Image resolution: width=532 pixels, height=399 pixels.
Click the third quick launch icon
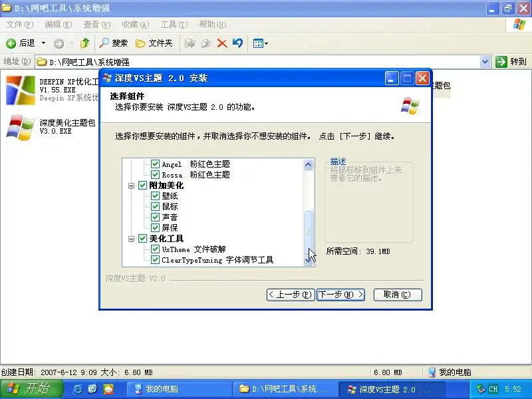click(108, 389)
